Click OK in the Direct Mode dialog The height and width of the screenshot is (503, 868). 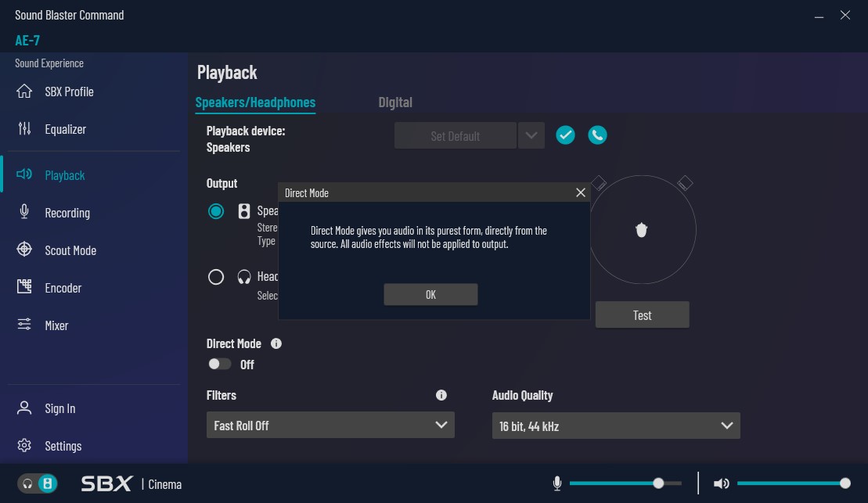point(430,294)
